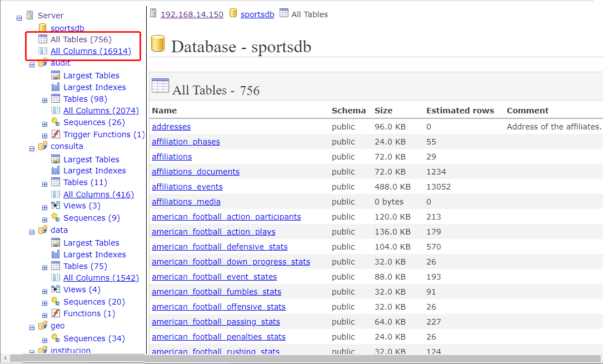
Task: Click the All Columns (16914) icon
Action: pos(43,51)
